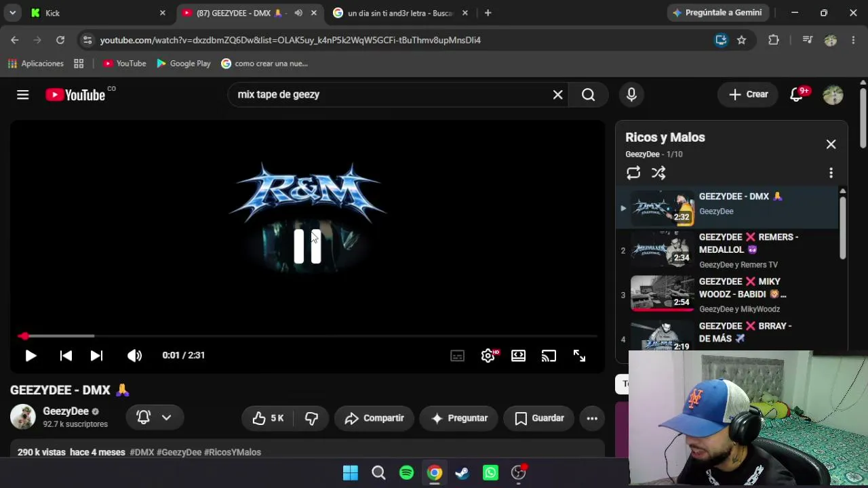The image size is (868, 488).
Task: Mute the GEEZYDEE - DMX tab audio
Action: click(x=298, y=13)
